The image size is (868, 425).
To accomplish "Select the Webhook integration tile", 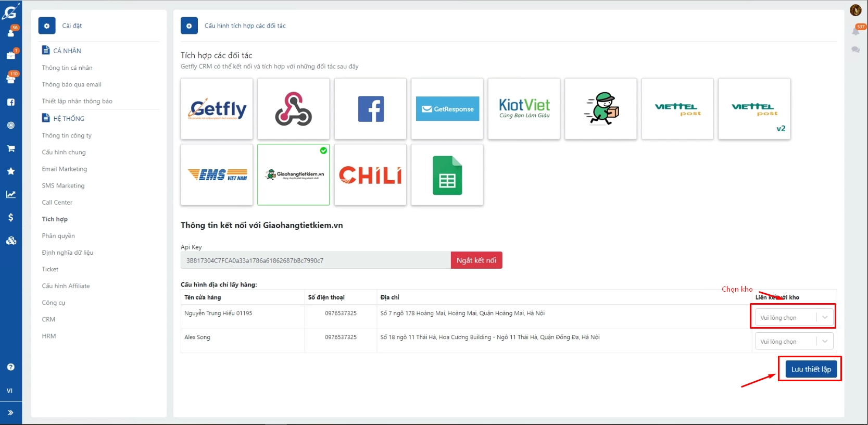I will (x=294, y=109).
